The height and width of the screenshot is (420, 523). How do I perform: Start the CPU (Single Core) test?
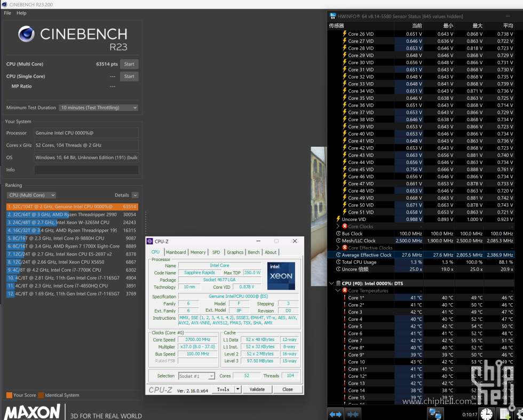tap(129, 76)
